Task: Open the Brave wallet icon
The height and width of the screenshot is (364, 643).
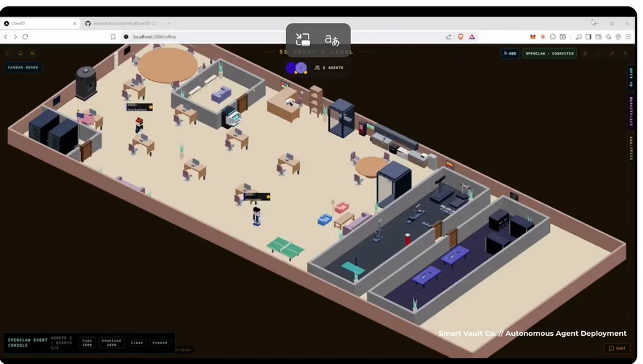Action: pos(598,37)
